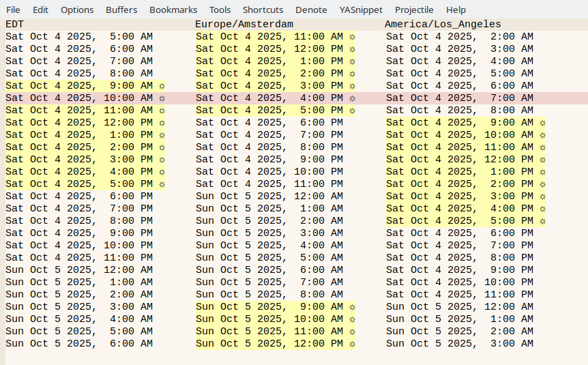Click the sun icon beside EDT 5:00 PM
This screenshot has width=588, height=365.
pos(162,184)
